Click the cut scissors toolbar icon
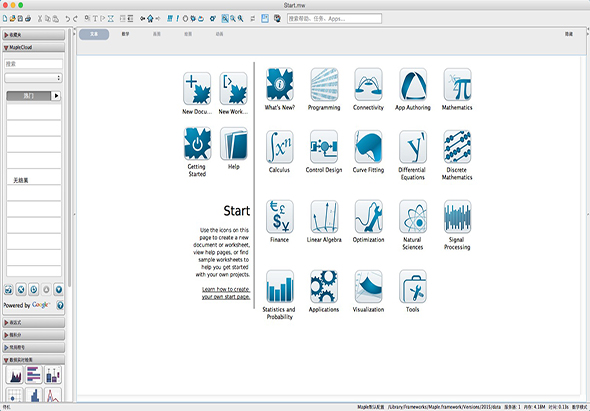590x411 pixels. [x=40, y=18]
